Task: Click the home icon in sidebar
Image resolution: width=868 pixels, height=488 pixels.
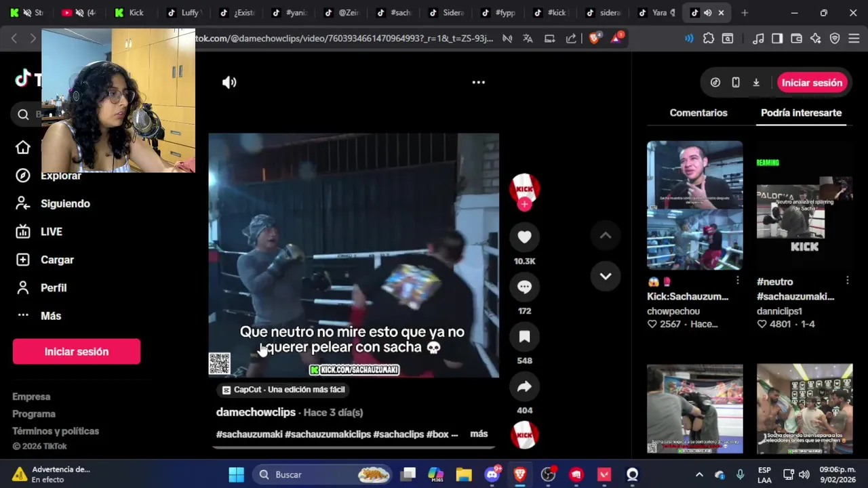Action: [23, 148]
